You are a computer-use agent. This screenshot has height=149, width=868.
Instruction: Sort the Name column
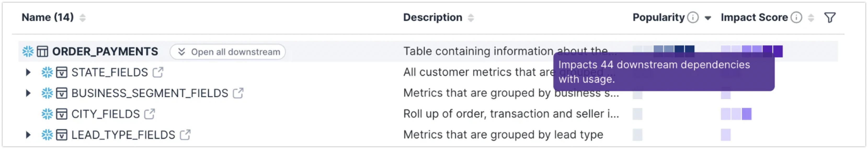click(83, 18)
